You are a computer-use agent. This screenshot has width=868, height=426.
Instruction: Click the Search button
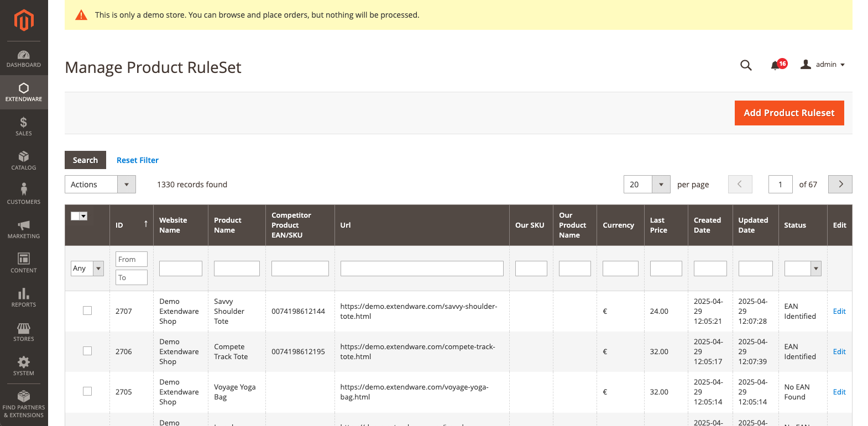coord(85,160)
